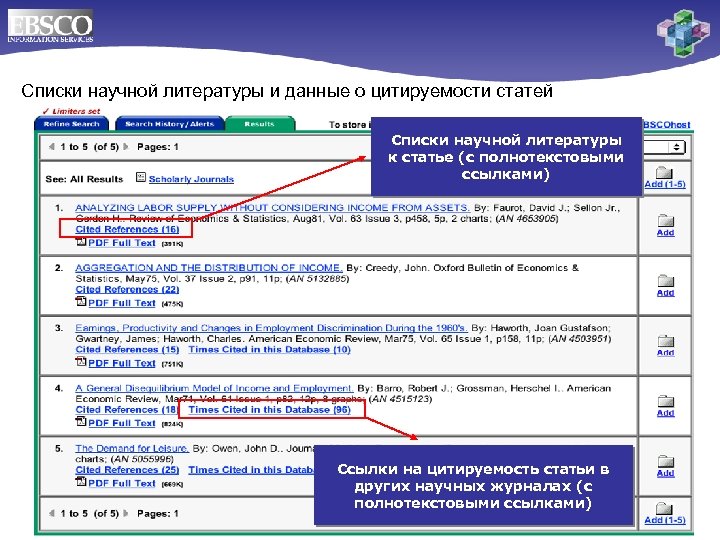Click PDF icon for result 1
The width and height of the screenshot is (720, 540).
(81, 242)
